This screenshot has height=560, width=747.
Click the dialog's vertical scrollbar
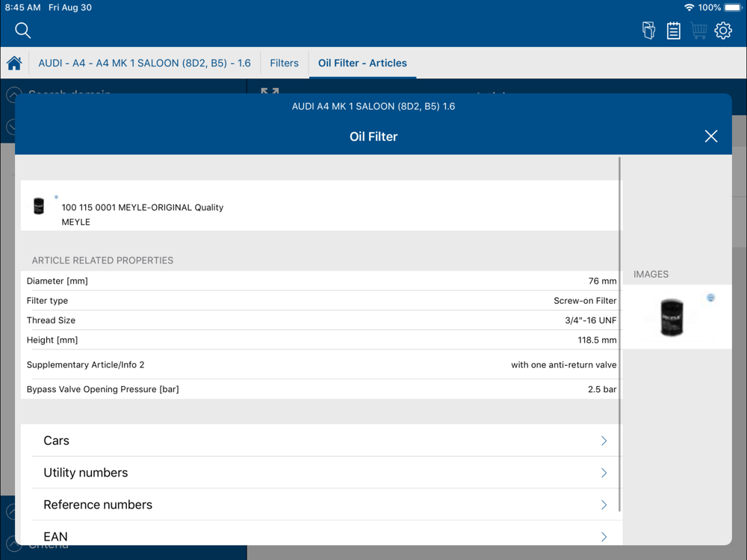(619, 335)
